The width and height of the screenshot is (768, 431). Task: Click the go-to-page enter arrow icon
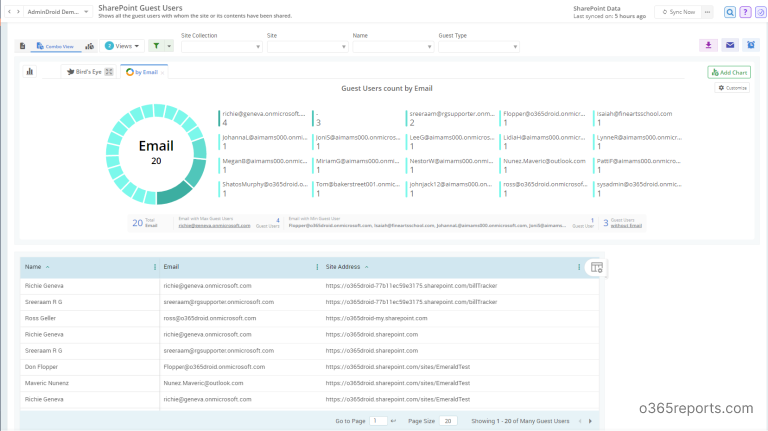pyautogui.click(x=393, y=421)
